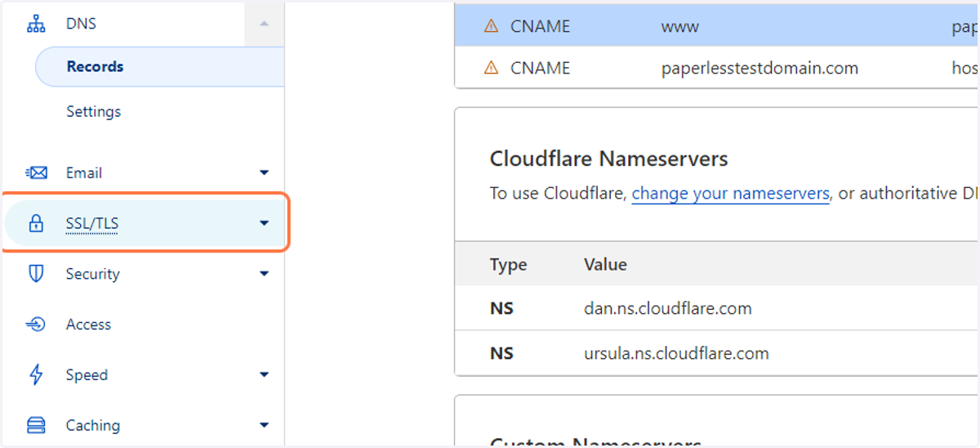Click NS type in ursula.ns.cloudflare.com row
Viewport: 980px width, 448px height.
(x=501, y=354)
